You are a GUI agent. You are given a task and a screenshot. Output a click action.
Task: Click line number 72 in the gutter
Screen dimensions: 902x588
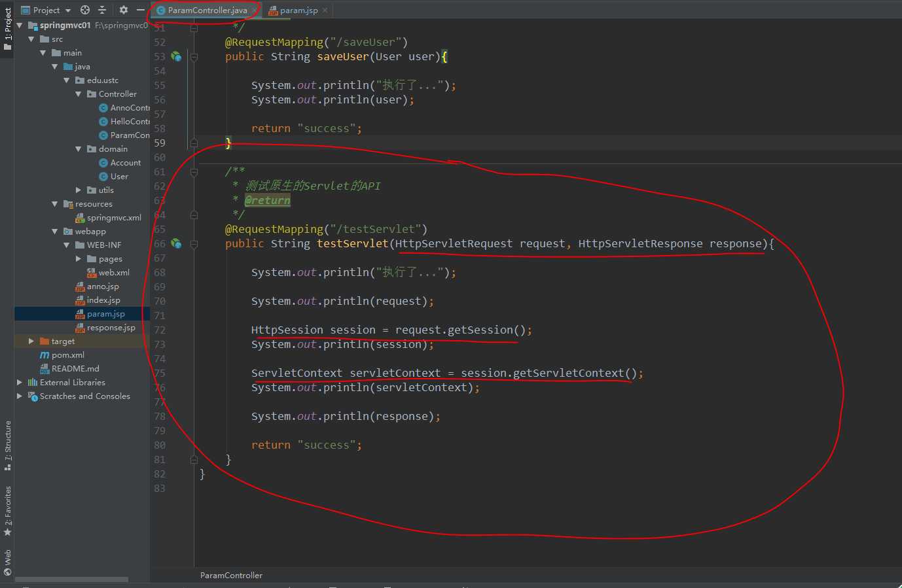pyautogui.click(x=160, y=330)
